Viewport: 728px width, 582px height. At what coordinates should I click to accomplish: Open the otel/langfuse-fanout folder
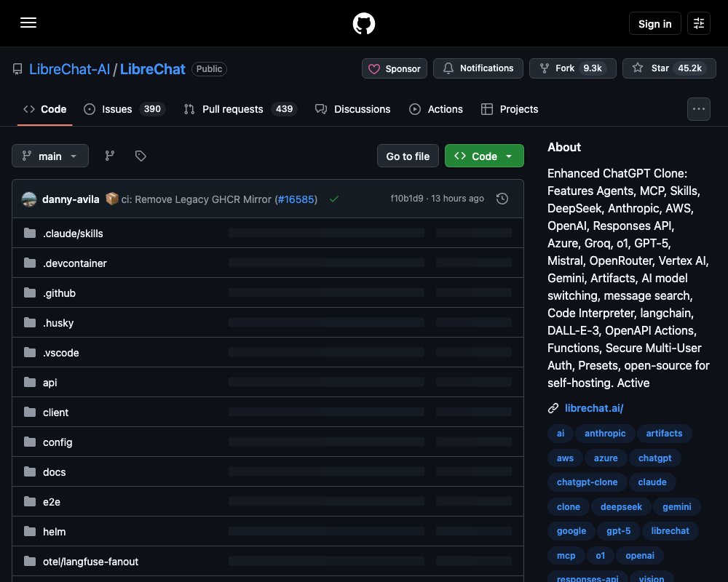90,562
